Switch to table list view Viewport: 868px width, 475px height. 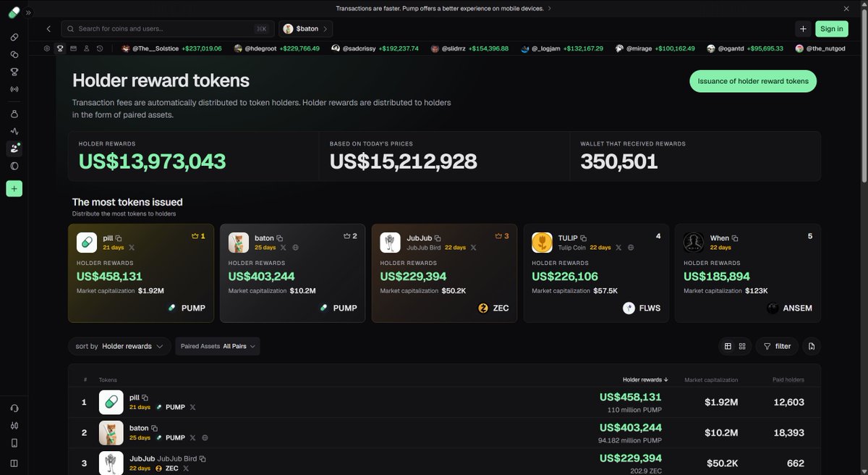(x=728, y=346)
